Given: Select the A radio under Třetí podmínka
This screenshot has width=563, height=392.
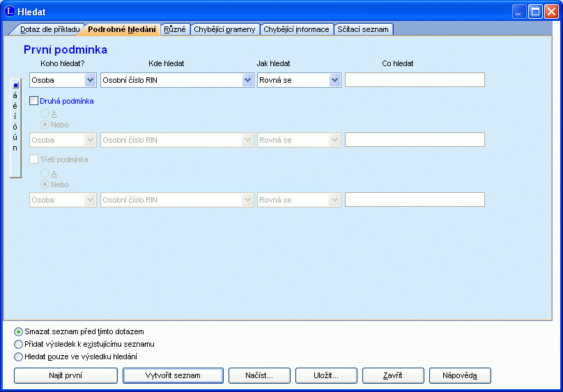Looking at the screenshot, I should [45, 173].
